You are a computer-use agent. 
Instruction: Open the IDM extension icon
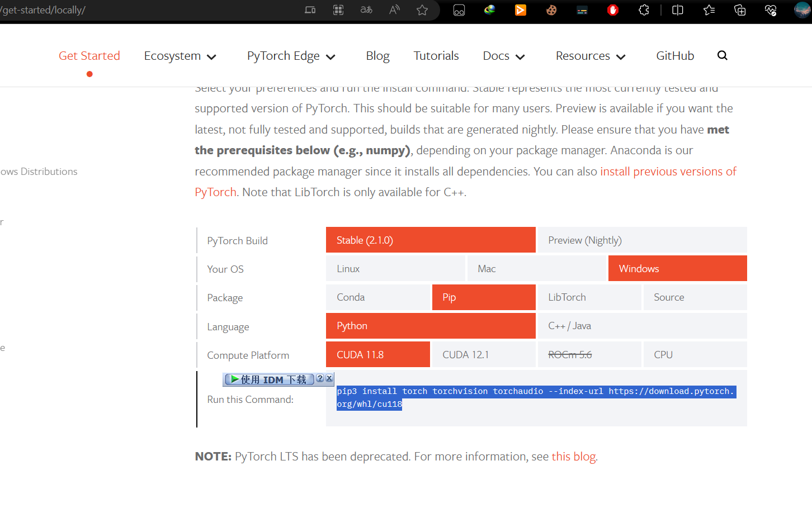click(x=490, y=9)
